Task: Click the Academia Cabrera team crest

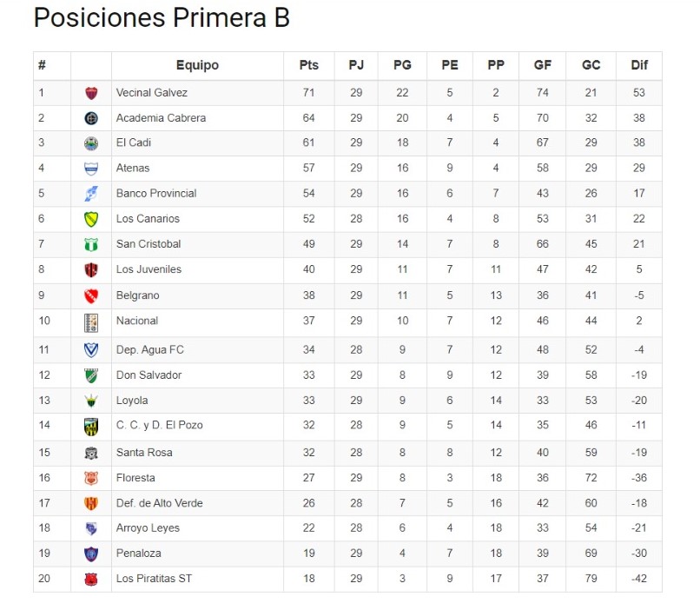Action: coord(91,118)
